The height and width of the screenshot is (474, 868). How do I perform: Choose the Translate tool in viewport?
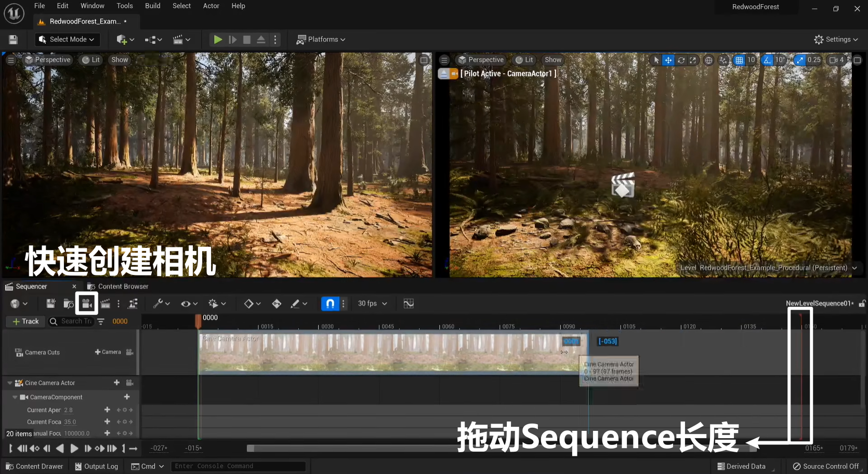668,60
